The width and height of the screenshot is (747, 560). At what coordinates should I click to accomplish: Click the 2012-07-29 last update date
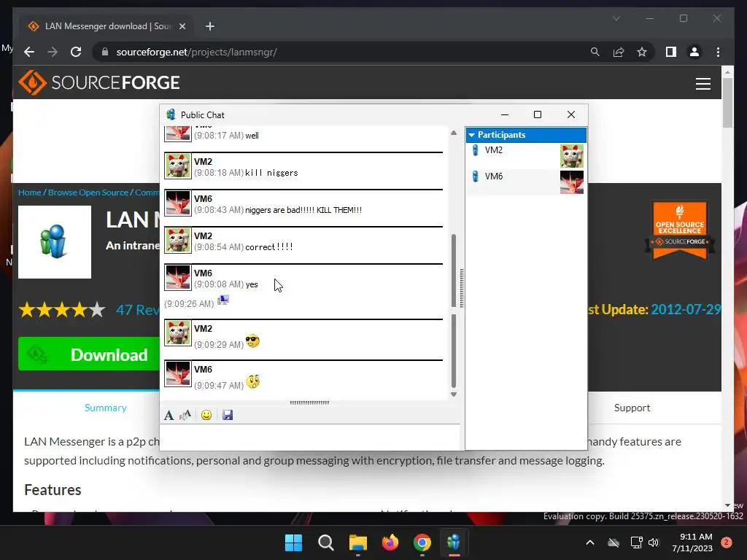[686, 309]
